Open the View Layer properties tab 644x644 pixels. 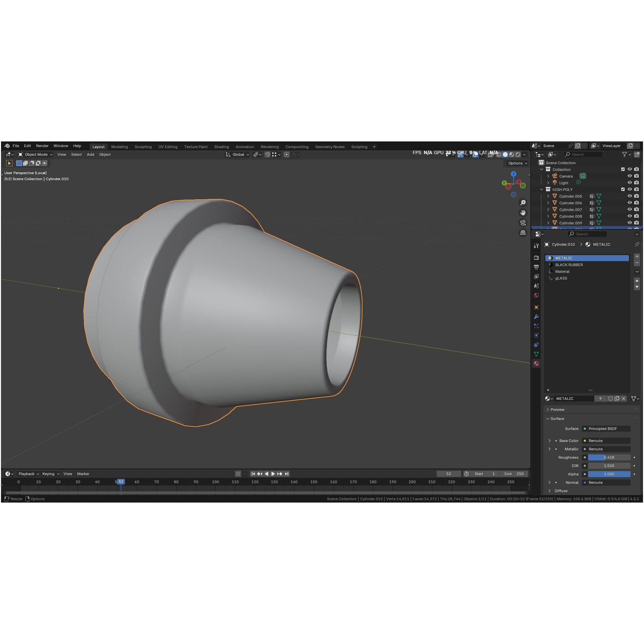click(536, 277)
